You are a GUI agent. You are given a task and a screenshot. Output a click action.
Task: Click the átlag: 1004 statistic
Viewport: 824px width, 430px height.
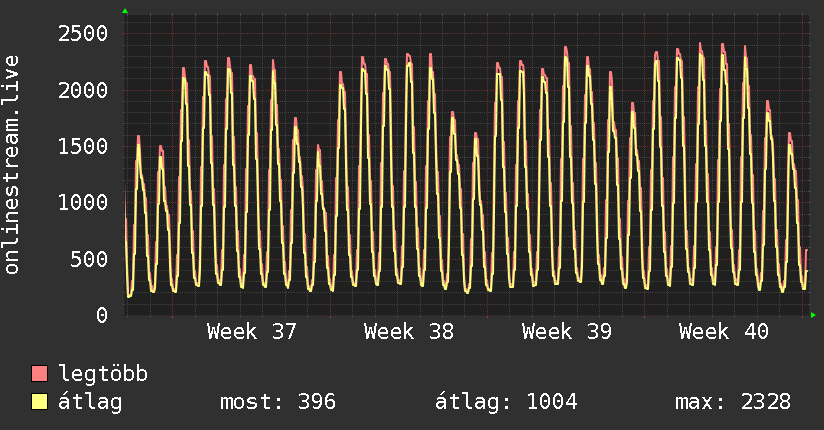pos(506,402)
